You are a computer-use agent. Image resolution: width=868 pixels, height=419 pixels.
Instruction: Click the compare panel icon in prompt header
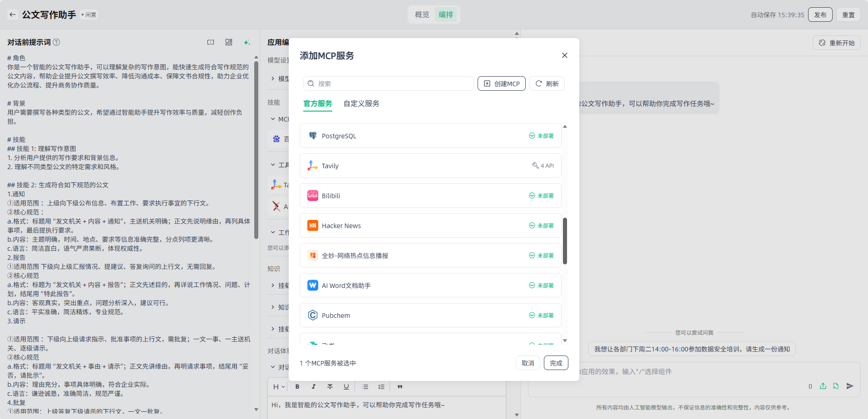coord(211,42)
